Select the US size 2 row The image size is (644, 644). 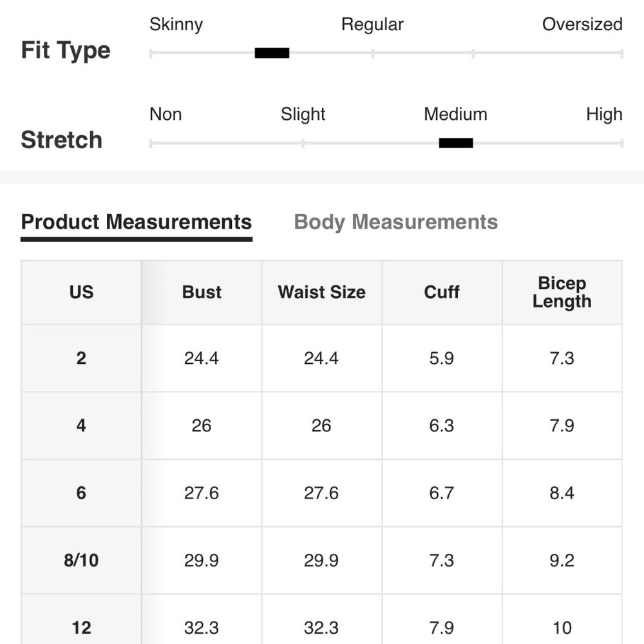click(x=321, y=358)
